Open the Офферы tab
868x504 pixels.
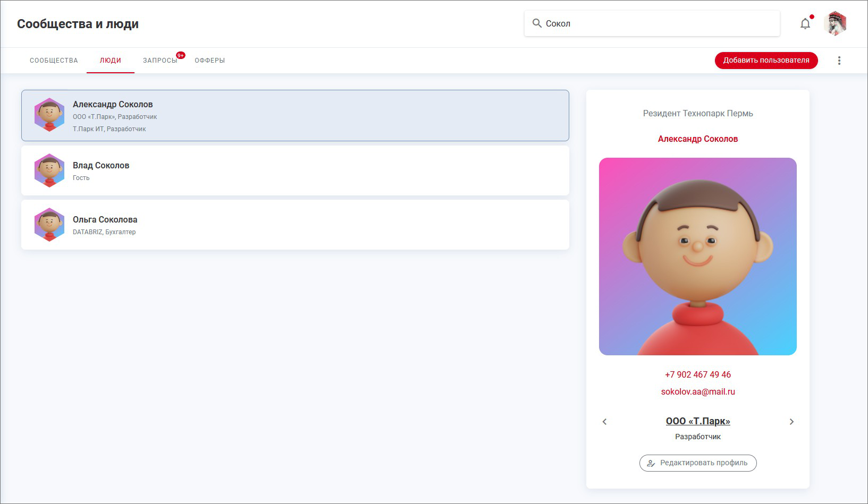click(x=209, y=61)
